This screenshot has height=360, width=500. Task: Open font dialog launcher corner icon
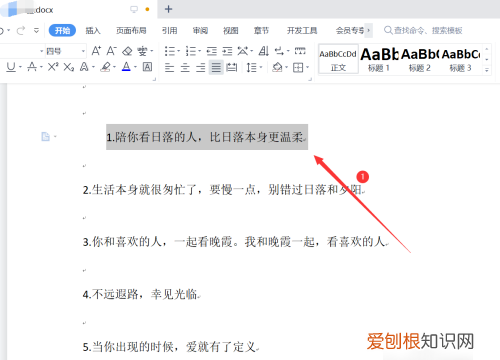(x=154, y=79)
